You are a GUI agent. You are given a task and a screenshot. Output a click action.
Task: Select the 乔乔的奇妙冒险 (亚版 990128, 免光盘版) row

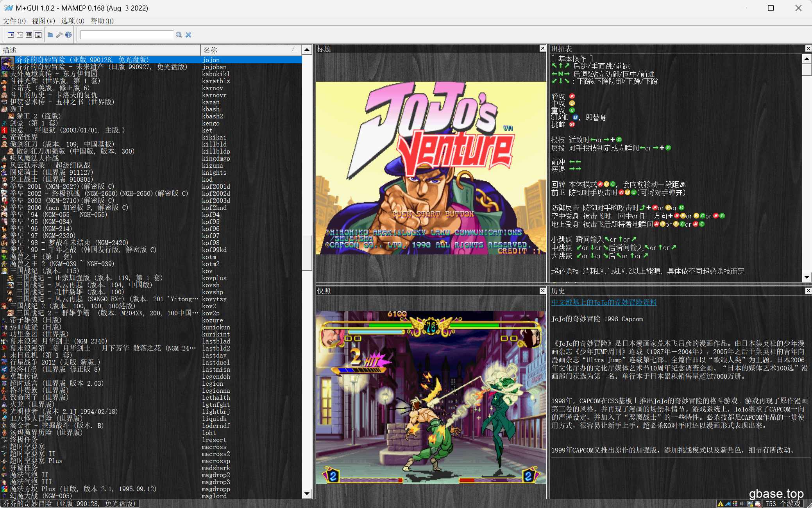pyautogui.click(x=151, y=60)
